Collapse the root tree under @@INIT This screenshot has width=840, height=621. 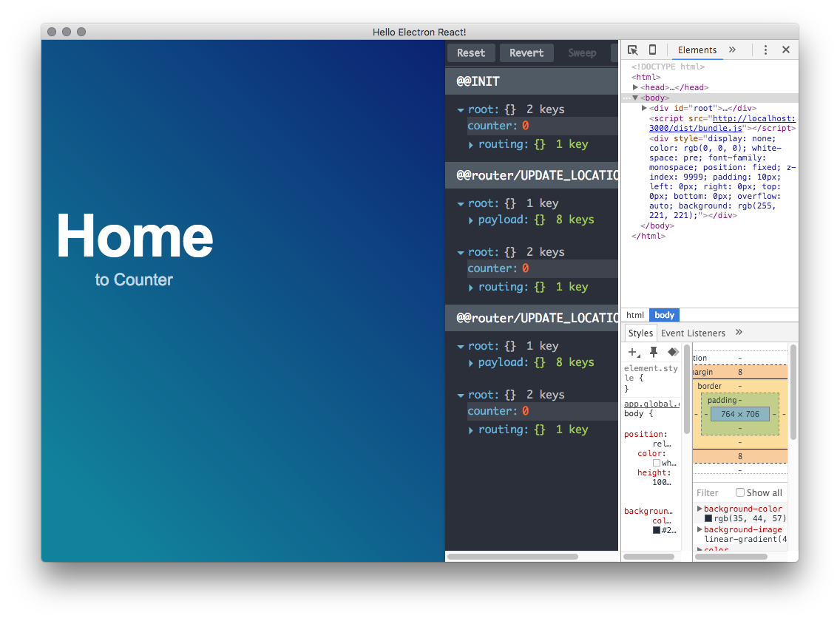pos(461,110)
